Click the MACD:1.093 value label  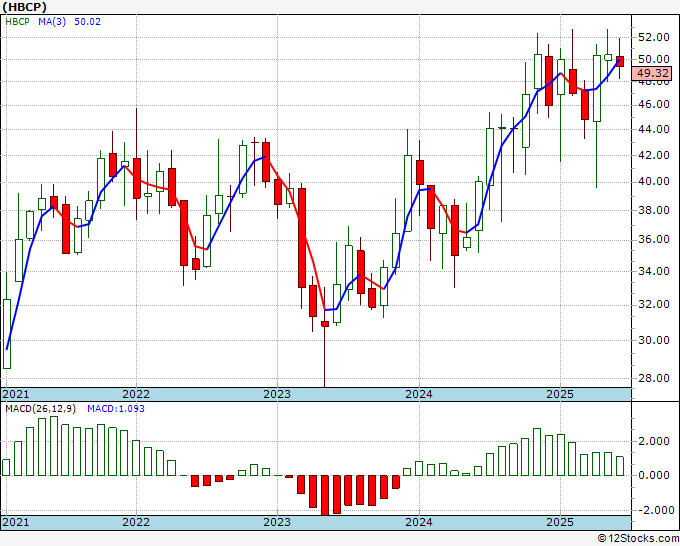[116, 409]
